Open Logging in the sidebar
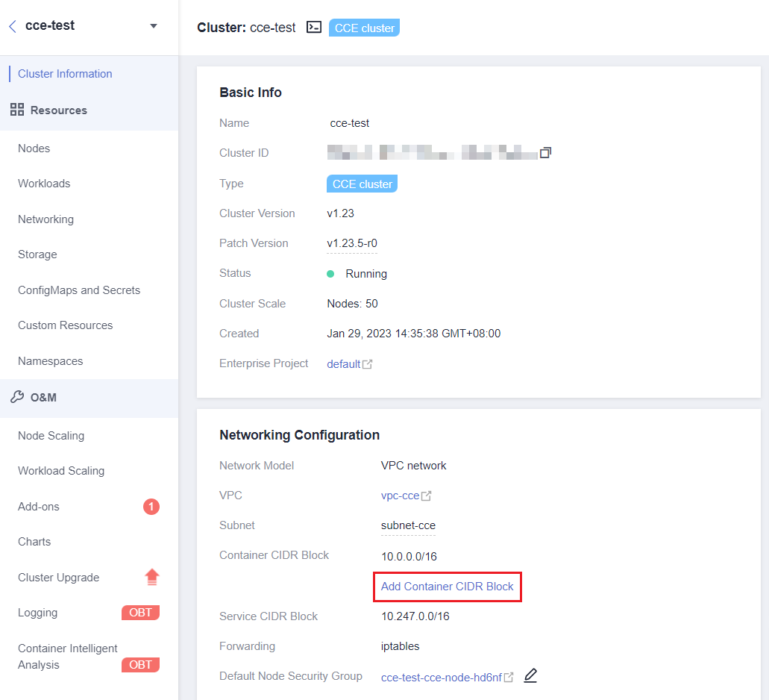Image resolution: width=769 pixels, height=700 pixels. 37,613
